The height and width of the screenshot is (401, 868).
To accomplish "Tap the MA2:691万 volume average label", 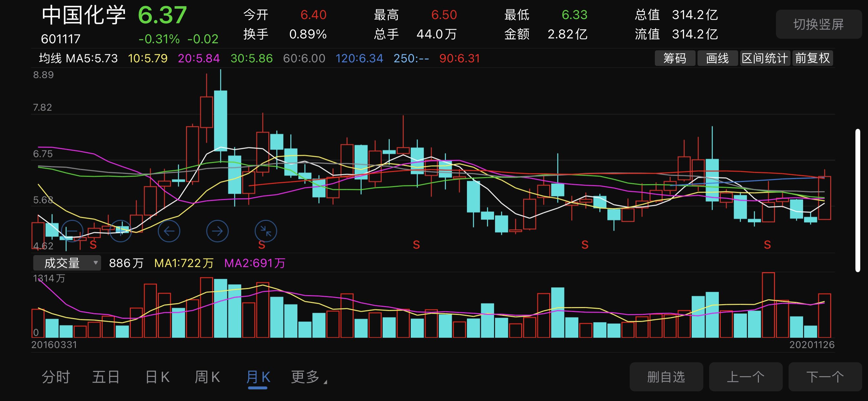I will tap(255, 263).
